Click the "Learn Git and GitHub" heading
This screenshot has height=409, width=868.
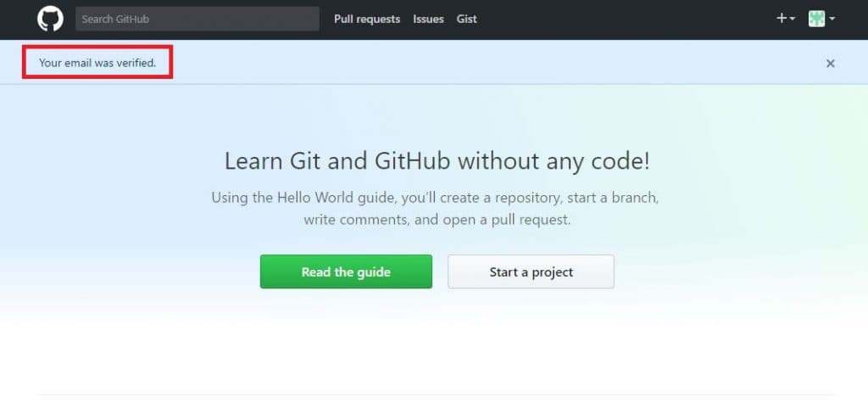[437, 161]
